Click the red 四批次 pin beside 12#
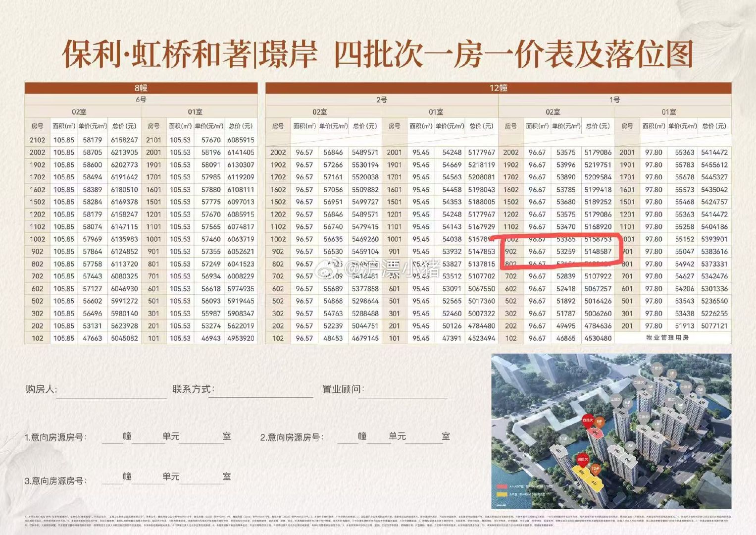 (583, 459)
